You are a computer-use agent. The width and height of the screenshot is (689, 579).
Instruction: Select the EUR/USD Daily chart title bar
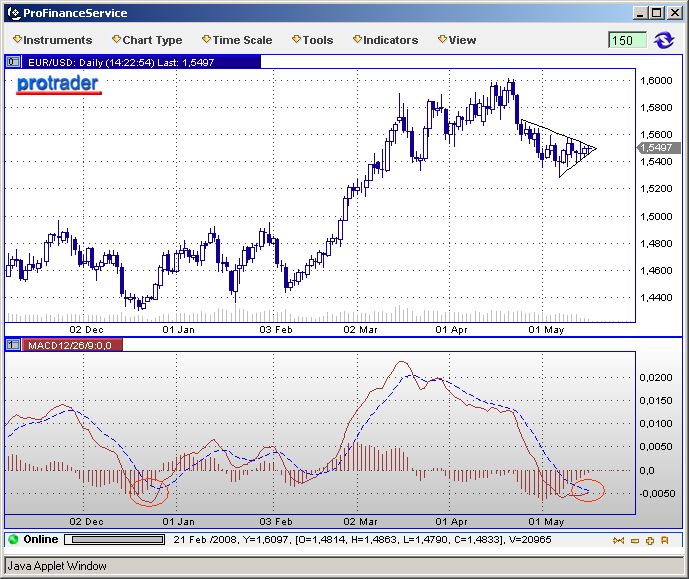[x=141, y=62]
